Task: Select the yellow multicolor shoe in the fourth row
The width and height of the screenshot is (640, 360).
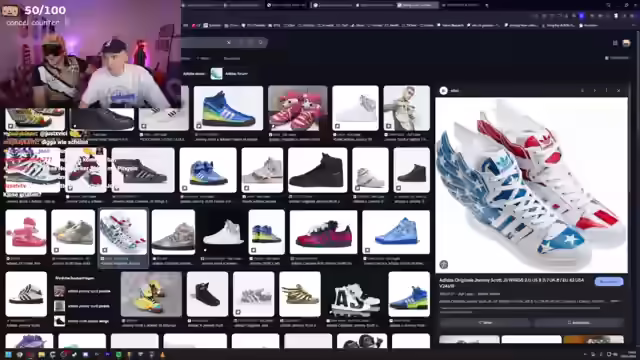Action: [151, 294]
